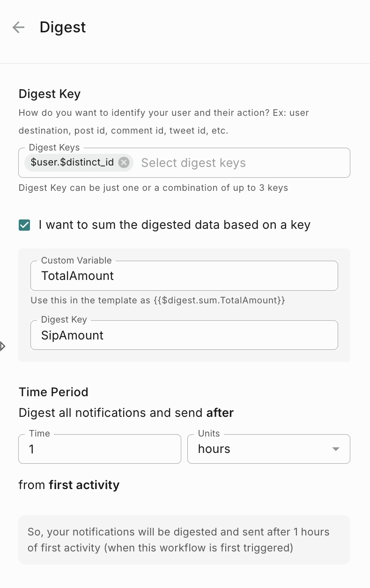Click the Custom Variable field containing TotalAmount
The width and height of the screenshot is (370, 588).
pos(184,276)
